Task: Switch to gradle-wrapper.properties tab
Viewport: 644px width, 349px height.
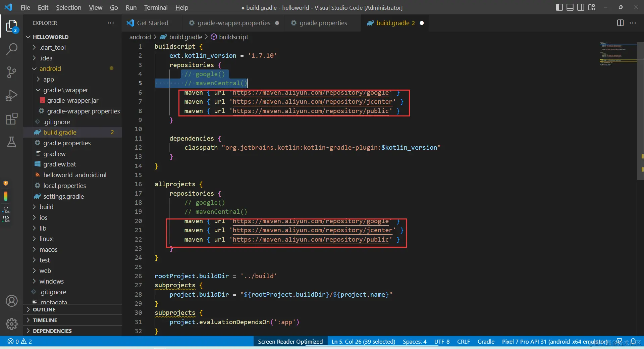Action: tap(233, 23)
